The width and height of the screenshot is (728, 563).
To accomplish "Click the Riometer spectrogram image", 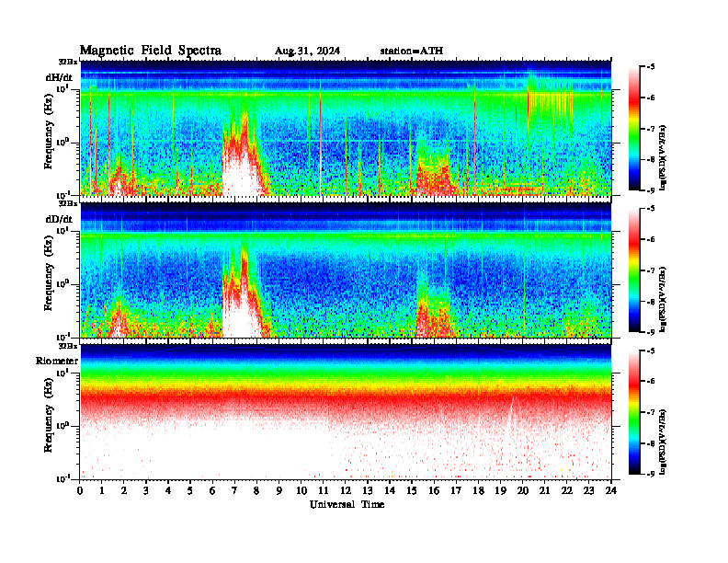I will pos(346,412).
